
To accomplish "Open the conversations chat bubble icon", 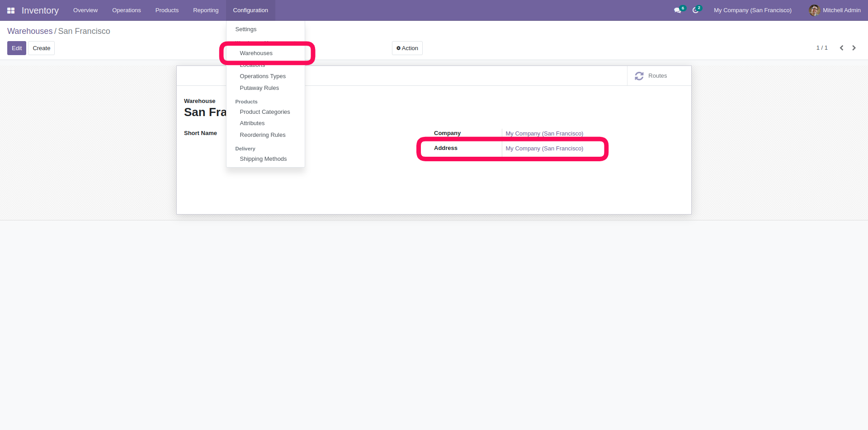I will 677,10.
